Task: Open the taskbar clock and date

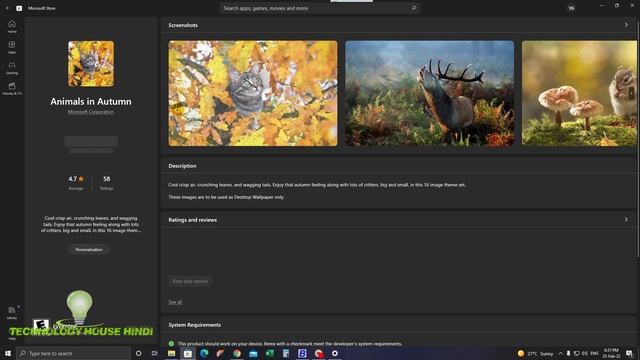Action: click(611, 353)
